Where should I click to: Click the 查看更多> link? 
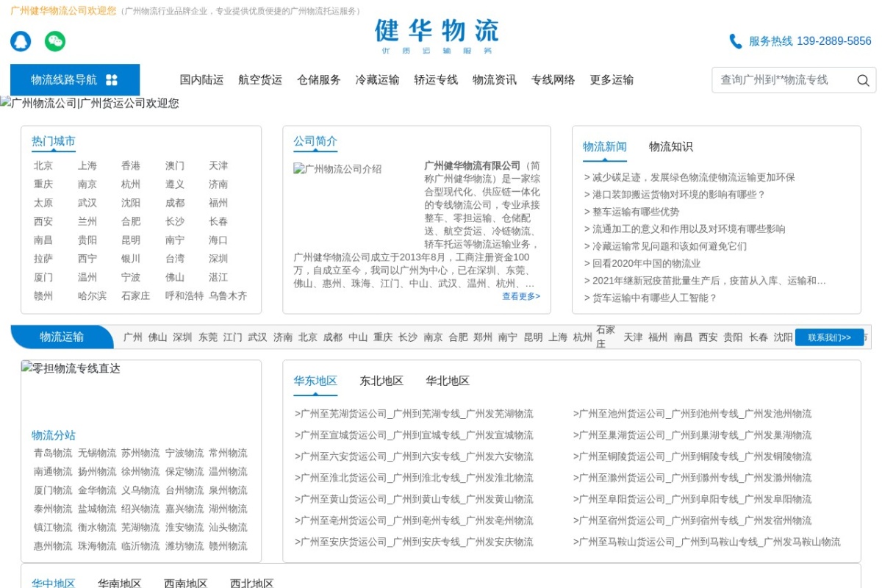coord(521,296)
